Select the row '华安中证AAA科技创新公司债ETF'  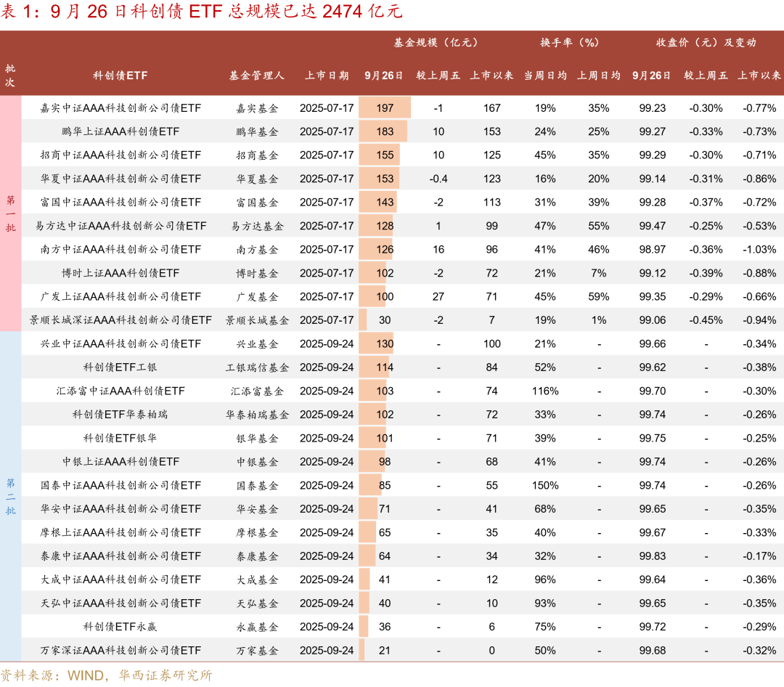click(x=402, y=509)
